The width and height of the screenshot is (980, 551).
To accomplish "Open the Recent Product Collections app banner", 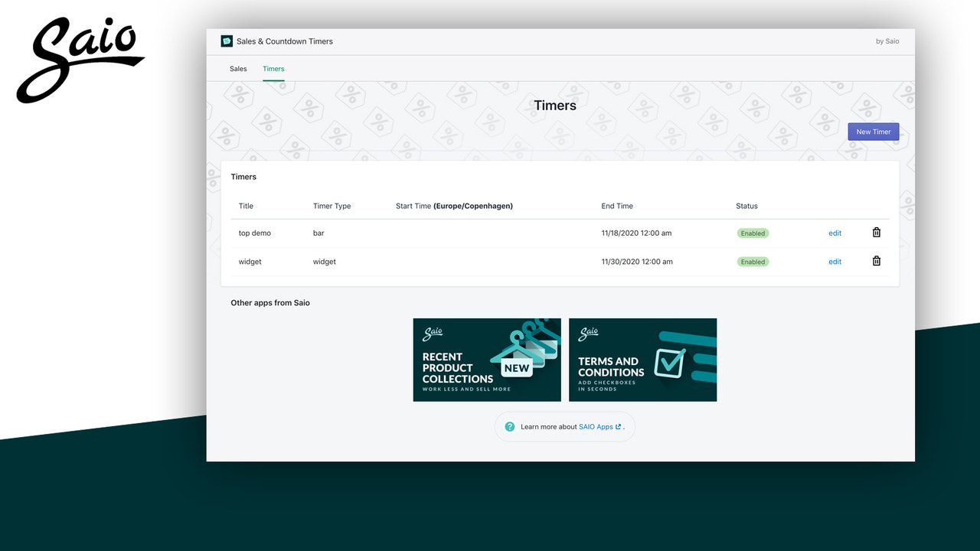I will (487, 360).
